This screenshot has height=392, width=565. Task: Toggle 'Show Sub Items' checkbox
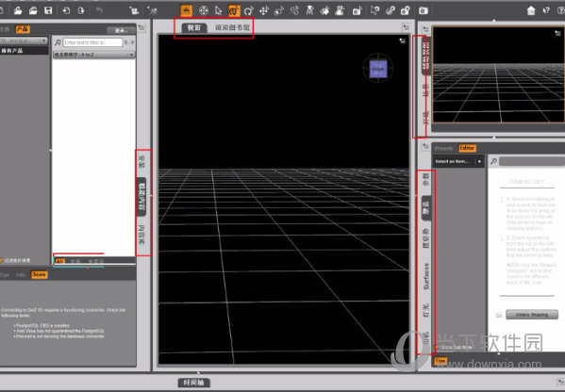(x=436, y=348)
